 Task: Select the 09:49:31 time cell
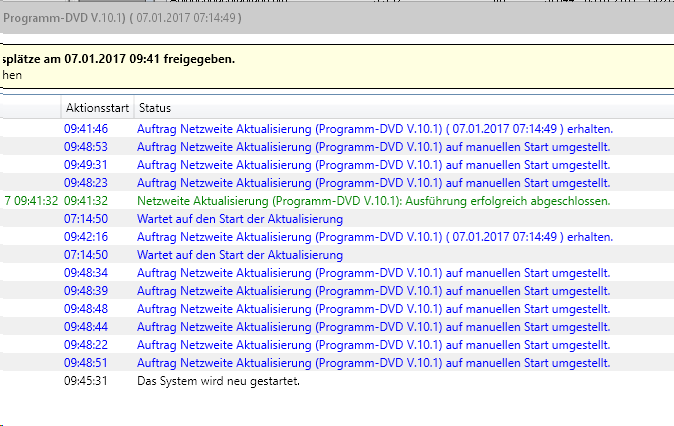[x=86, y=165]
